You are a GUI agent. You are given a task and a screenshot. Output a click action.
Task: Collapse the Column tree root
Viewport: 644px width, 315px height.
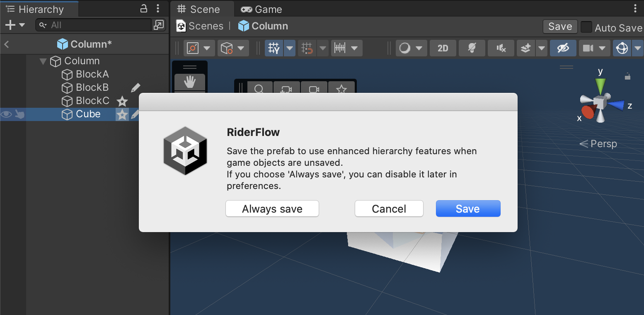pos(43,61)
